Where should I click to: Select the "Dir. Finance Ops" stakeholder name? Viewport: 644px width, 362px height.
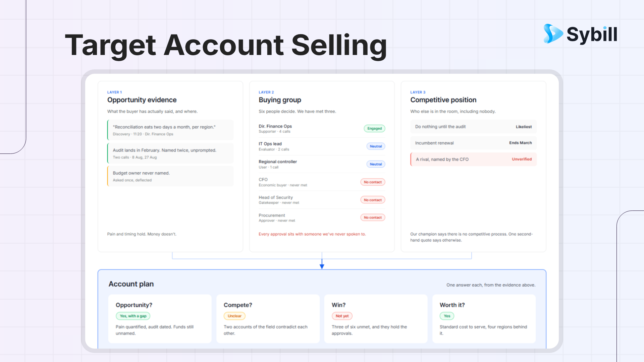coord(275,126)
